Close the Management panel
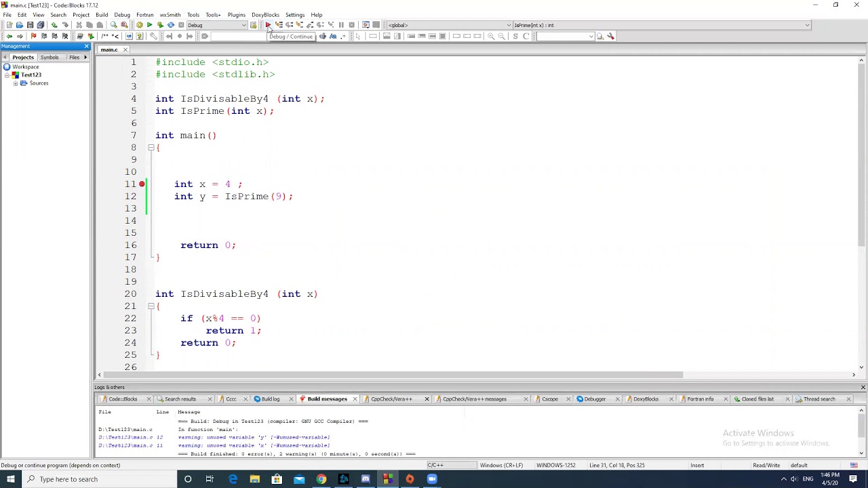868x488 pixels. coord(86,46)
